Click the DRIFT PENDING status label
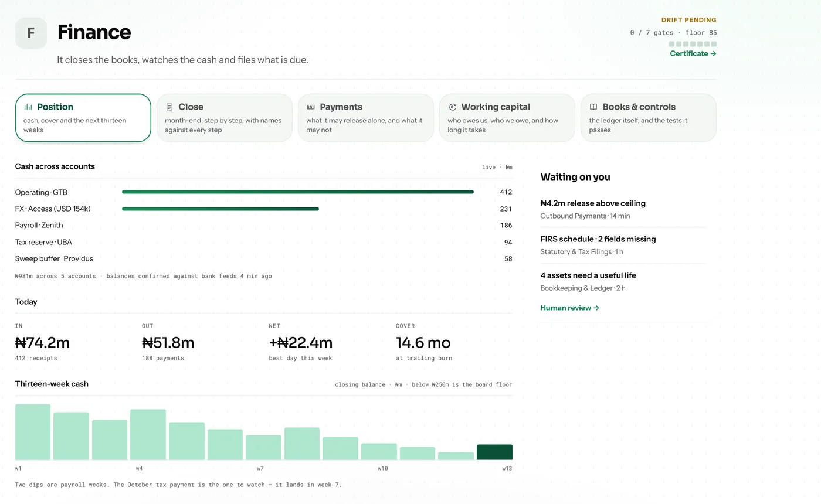821x504 pixels. (x=689, y=20)
